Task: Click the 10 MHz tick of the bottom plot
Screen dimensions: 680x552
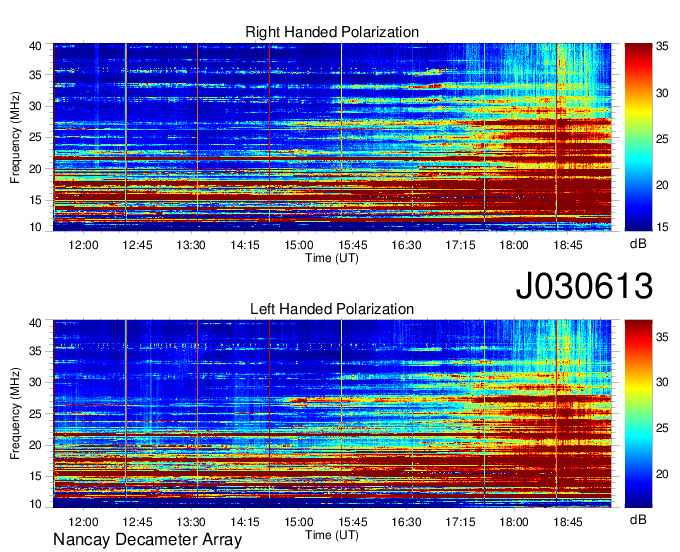Action: (x=35, y=504)
